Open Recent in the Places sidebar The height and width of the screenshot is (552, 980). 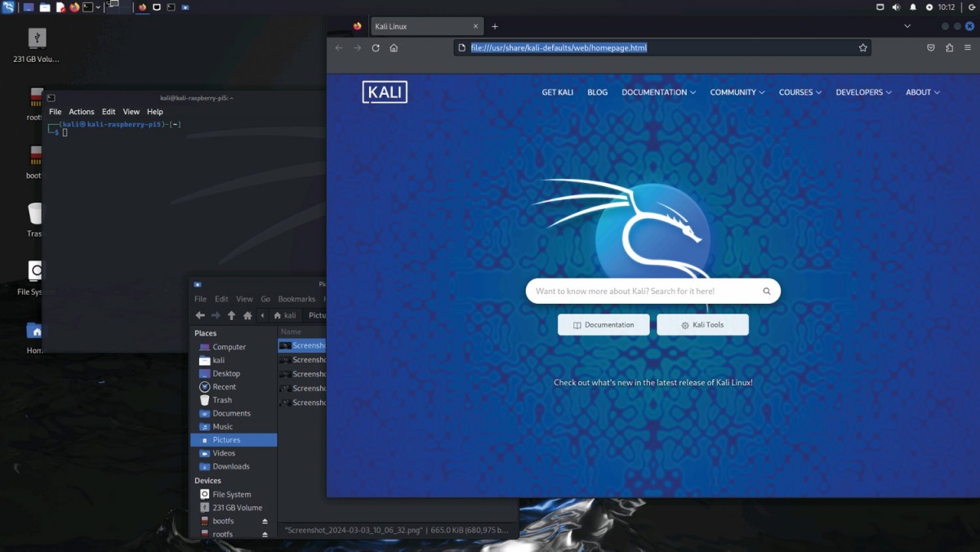click(x=233, y=387)
